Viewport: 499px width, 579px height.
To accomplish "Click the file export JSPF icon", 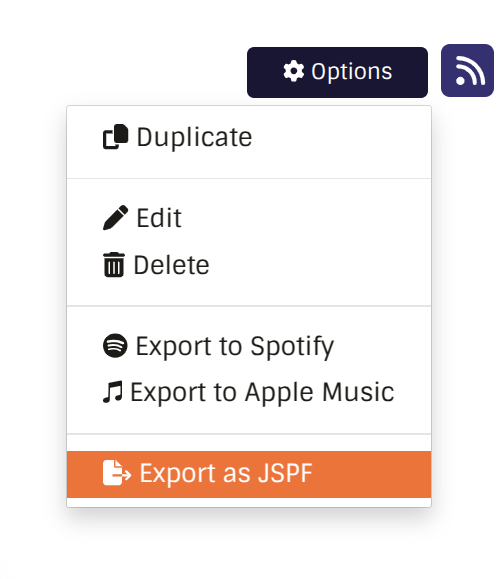I will point(117,473).
